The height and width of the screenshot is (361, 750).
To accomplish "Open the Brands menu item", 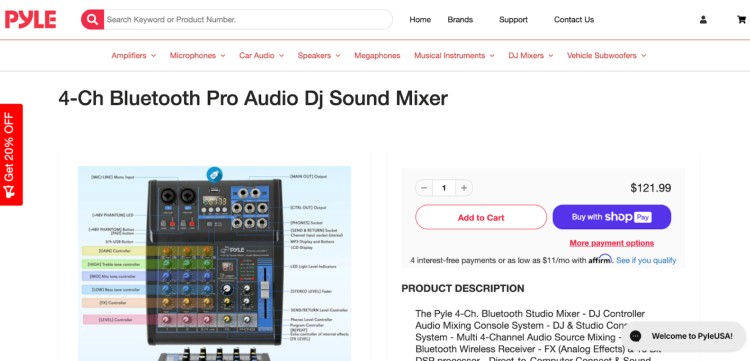I will coord(460,20).
